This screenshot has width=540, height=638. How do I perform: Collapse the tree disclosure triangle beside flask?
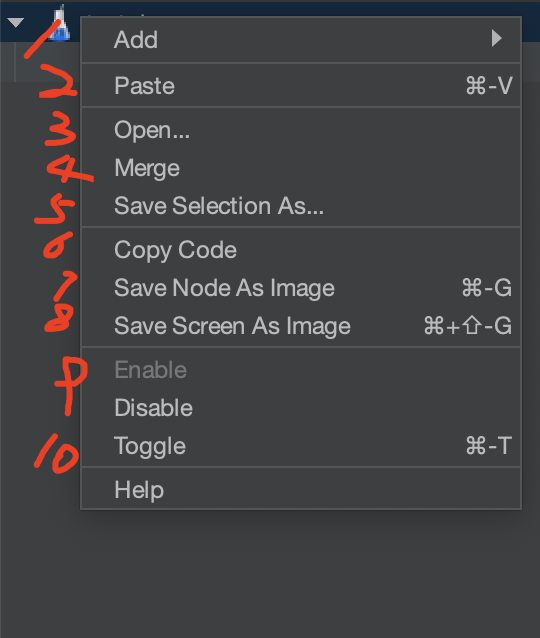tap(15, 22)
